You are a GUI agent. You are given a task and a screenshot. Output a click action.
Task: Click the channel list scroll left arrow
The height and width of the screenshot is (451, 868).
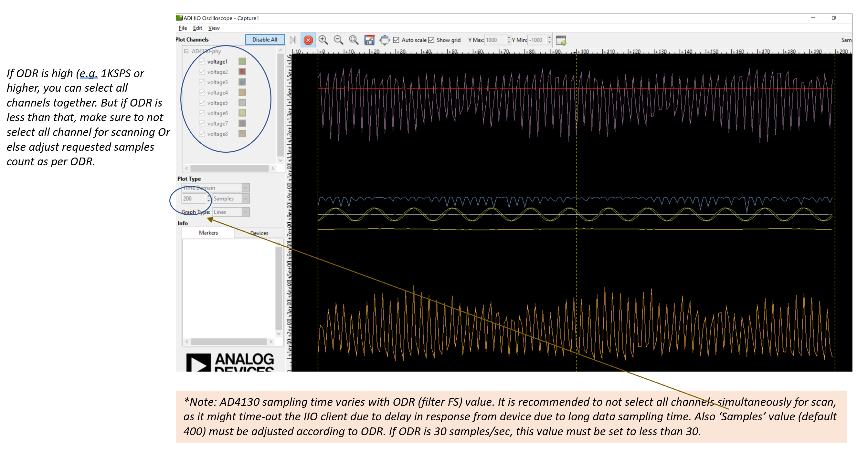click(x=187, y=168)
